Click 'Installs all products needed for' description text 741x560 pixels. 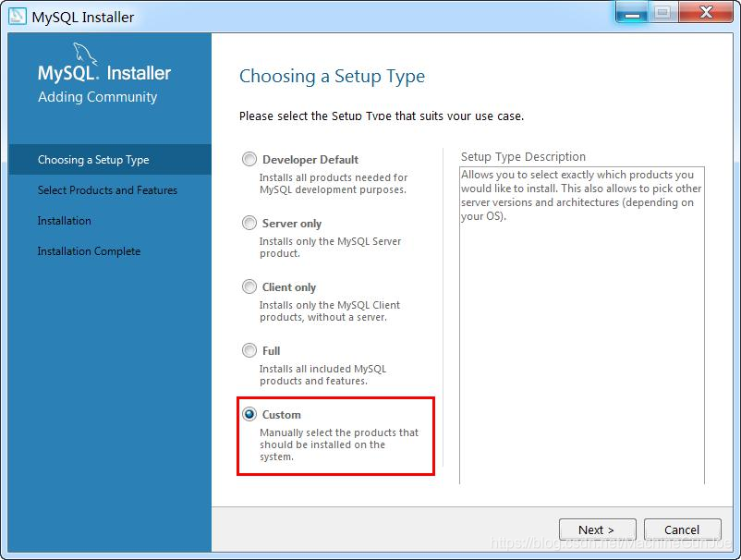[x=334, y=177]
